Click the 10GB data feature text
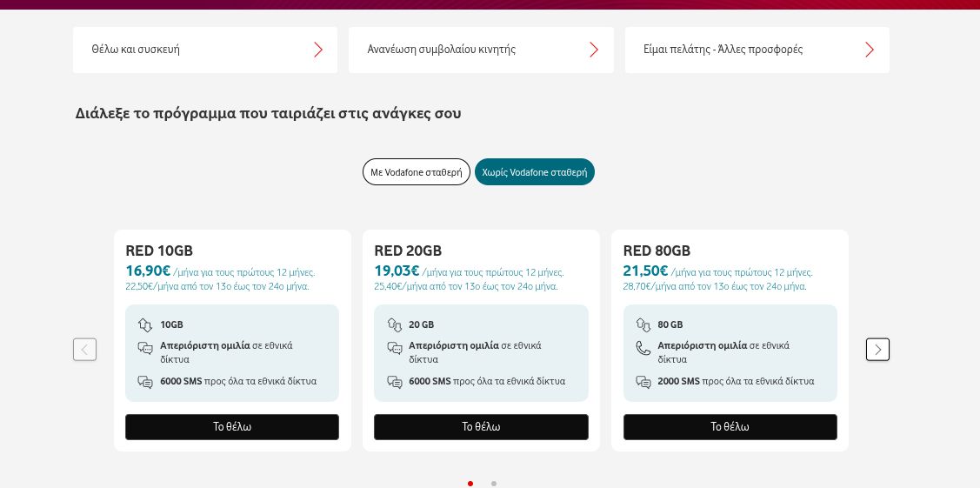The width and height of the screenshot is (980, 488). pyautogui.click(x=172, y=325)
